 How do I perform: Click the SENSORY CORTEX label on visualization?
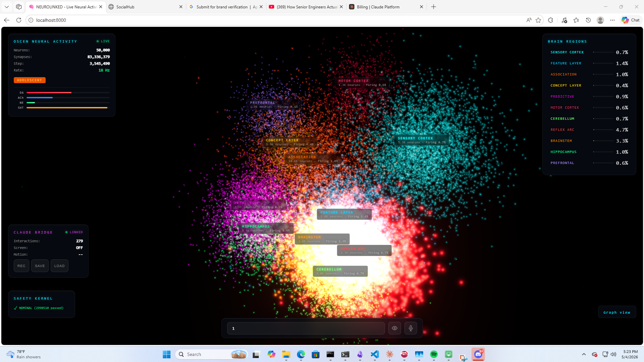tap(422, 140)
